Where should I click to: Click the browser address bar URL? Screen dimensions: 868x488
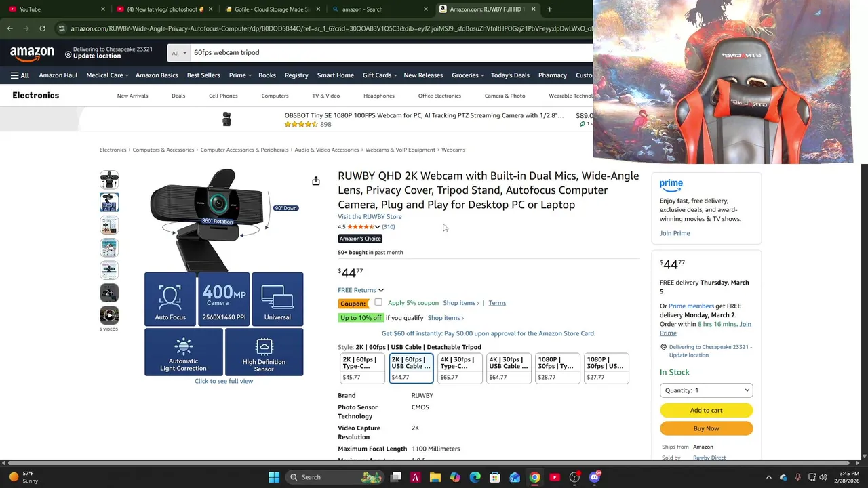coord(332,28)
